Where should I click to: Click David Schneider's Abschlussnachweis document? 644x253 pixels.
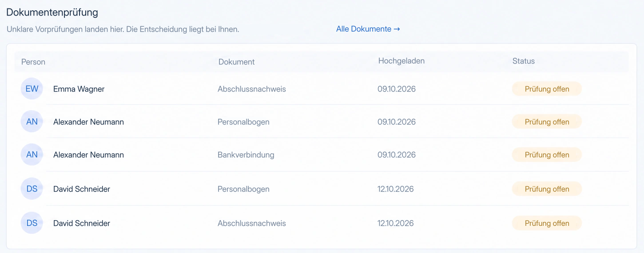pyautogui.click(x=252, y=223)
